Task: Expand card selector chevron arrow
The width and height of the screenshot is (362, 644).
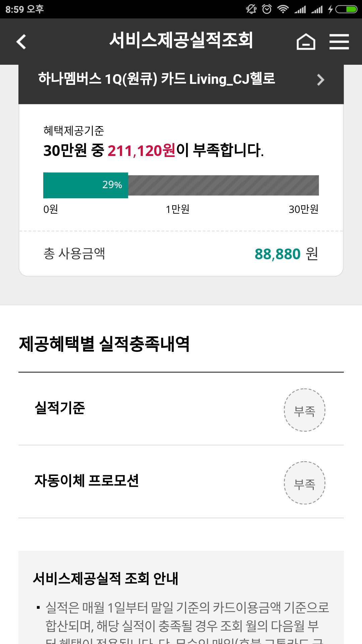Action: pos(320,80)
